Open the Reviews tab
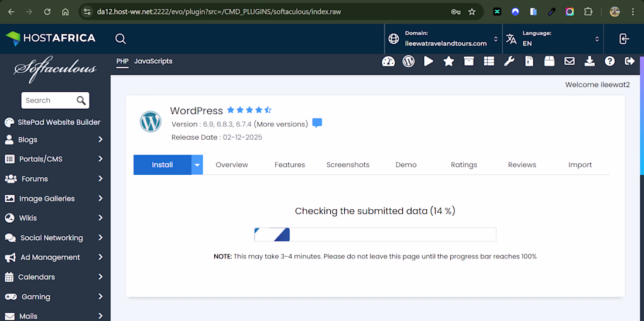This screenshot has width=644, height=321. pos(522,165)
